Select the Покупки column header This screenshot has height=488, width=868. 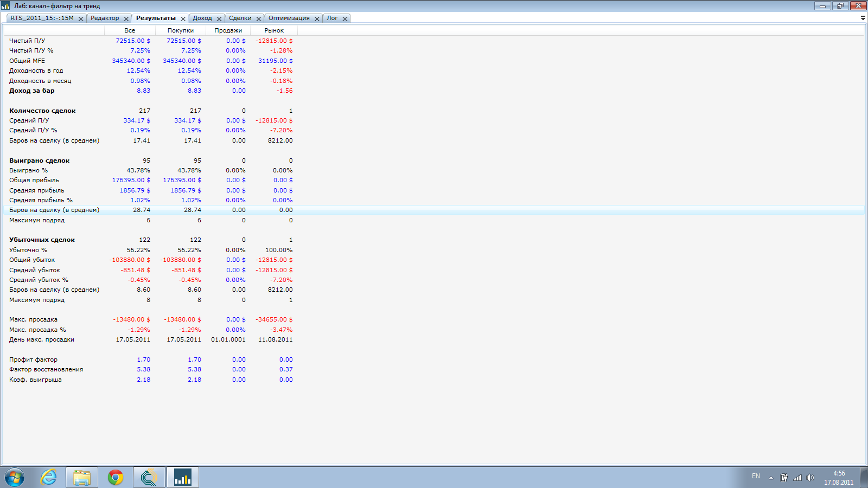pyautogui.click(x=180, y=30)
